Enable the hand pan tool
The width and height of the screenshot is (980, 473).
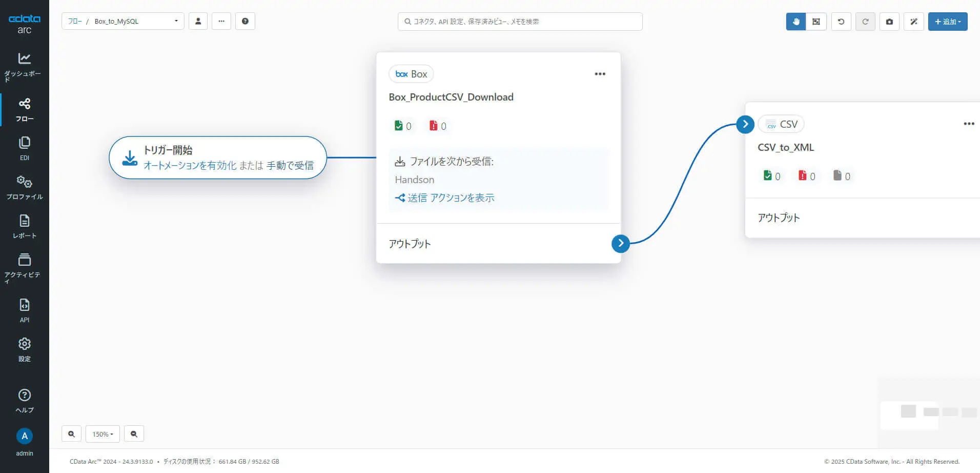796,22
